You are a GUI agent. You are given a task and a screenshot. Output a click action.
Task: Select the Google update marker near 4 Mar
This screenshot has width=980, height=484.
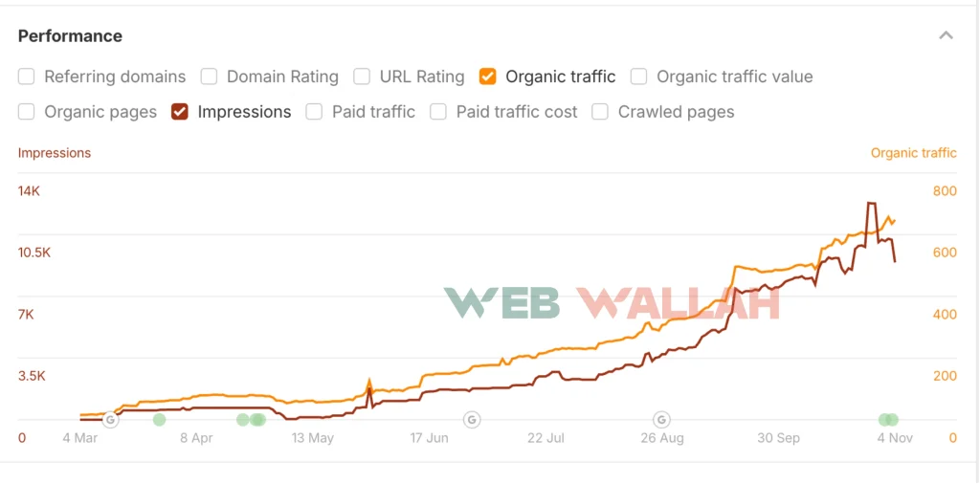tap(110, 419)
